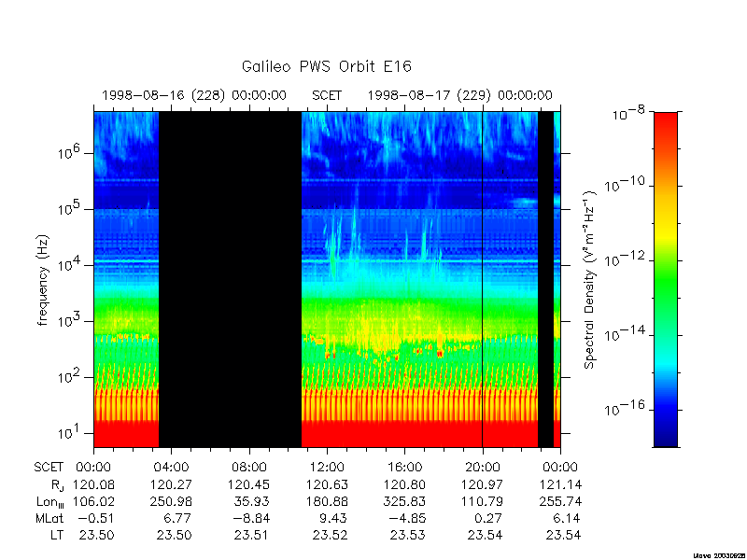This screenshot has height=560, width=747.
Task: Click the RJ value 121.14
Action: click(x=560, y=484)
